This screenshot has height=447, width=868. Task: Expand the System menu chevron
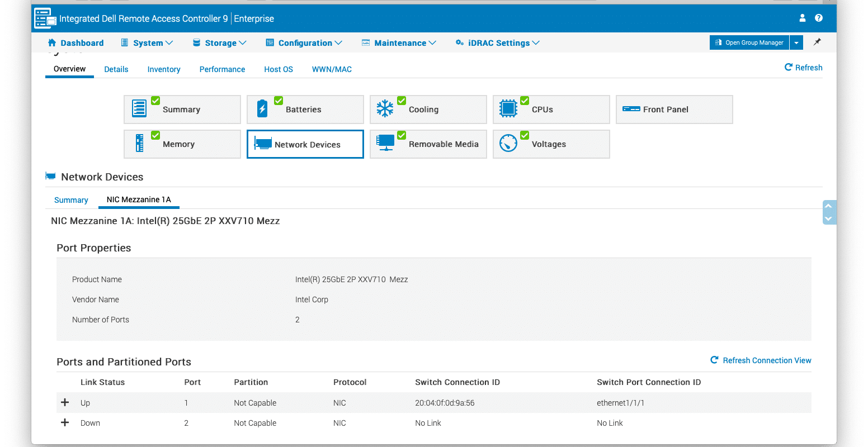(x=169, y=42)
